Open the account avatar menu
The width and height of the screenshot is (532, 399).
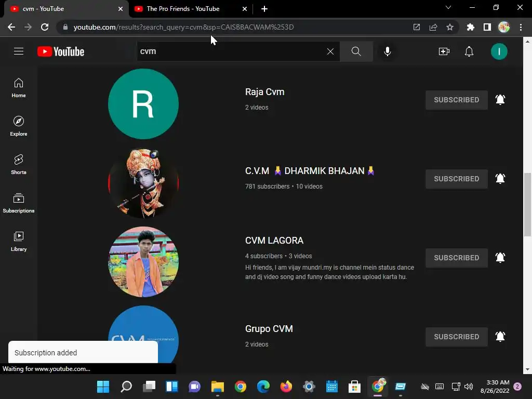[499, 51]
